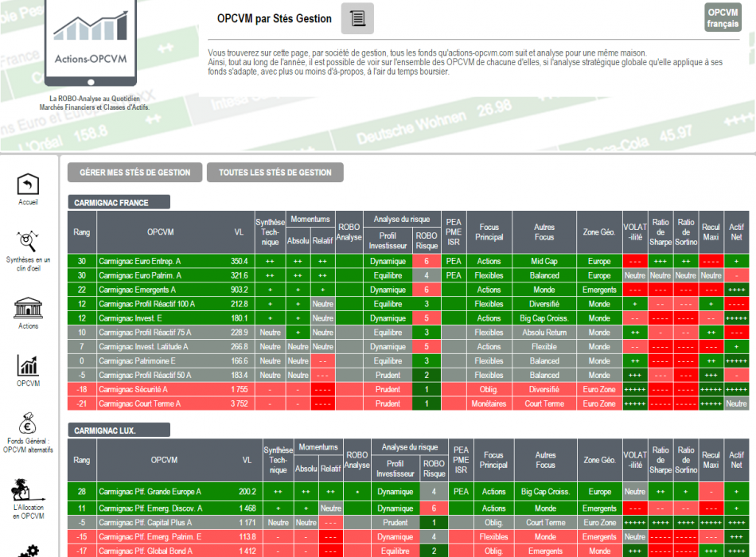Click ROBO Analyse header in France table
This screenshot has width=756, height=557.
(349, 232)
